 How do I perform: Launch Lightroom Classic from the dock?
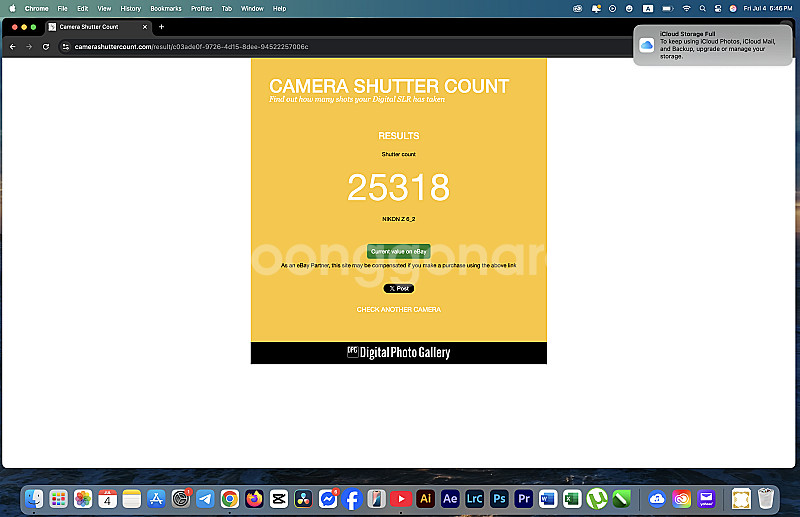[x=474, y=499]
